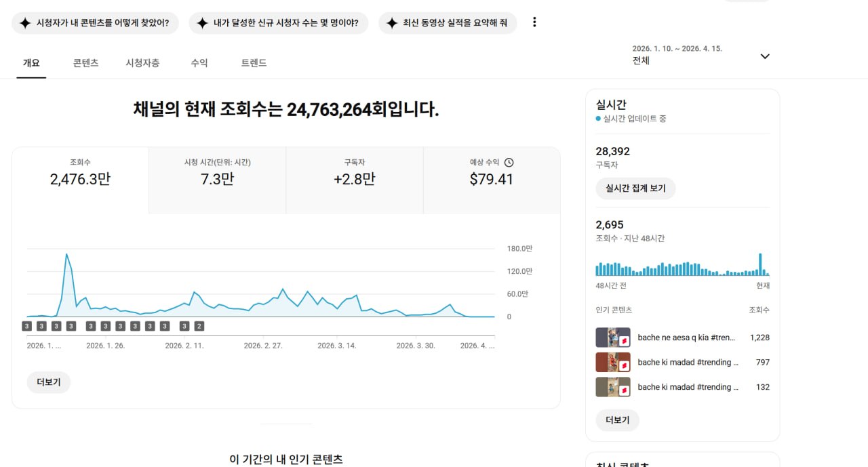Click the sparkle icon on 시청자가 내 콘텐츠를 chip

pos(25,23)
